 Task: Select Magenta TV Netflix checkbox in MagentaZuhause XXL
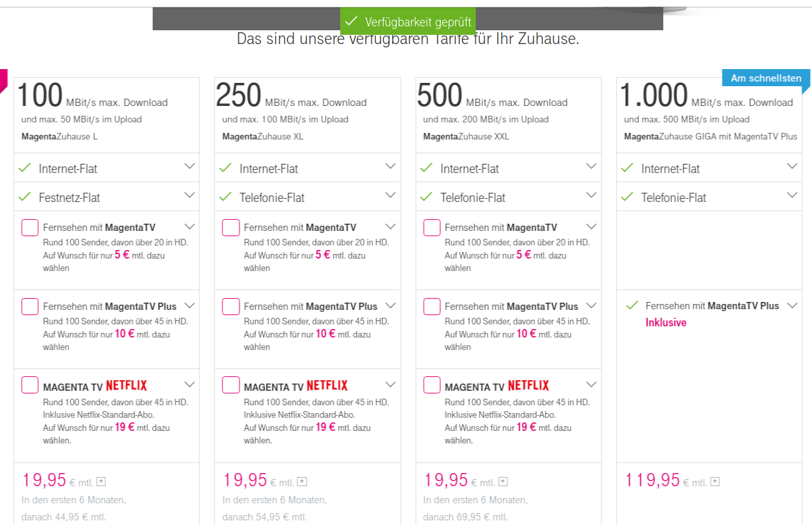coord(432,385)
